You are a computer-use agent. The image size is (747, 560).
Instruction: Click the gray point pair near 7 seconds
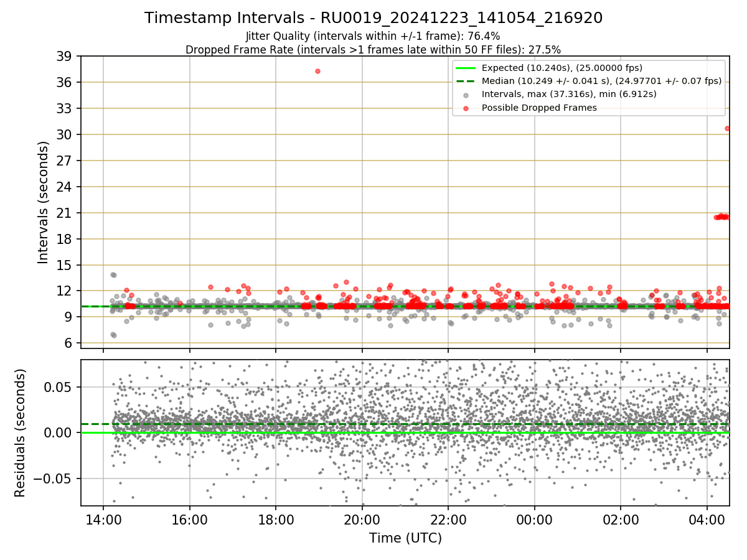pyautogui.click(x=113, y=335)
